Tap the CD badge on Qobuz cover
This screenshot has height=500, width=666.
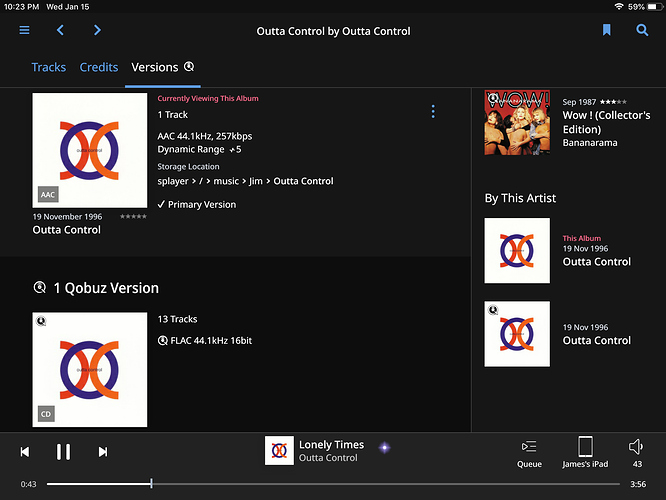coord(46,414)
